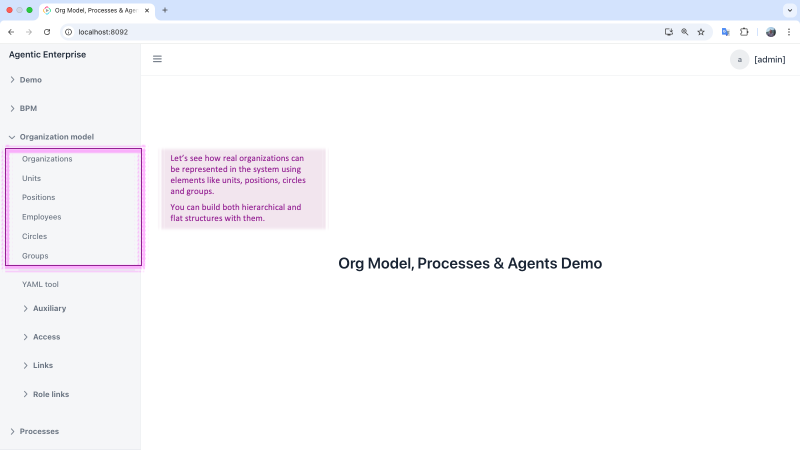Image resolution: width=800 pixels, height=450 pixels.
Task: Click the install app icon in address bar
Action: pos(668,32)
